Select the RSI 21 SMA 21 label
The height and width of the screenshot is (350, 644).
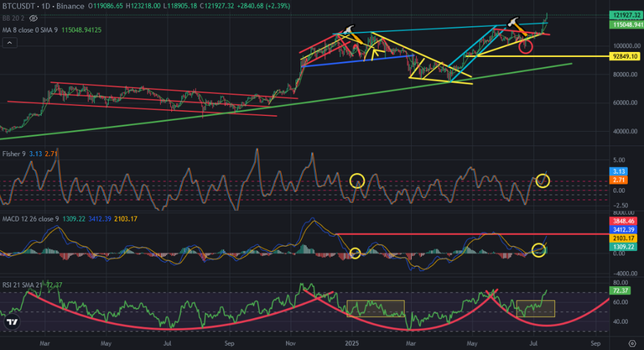(23, 285)
